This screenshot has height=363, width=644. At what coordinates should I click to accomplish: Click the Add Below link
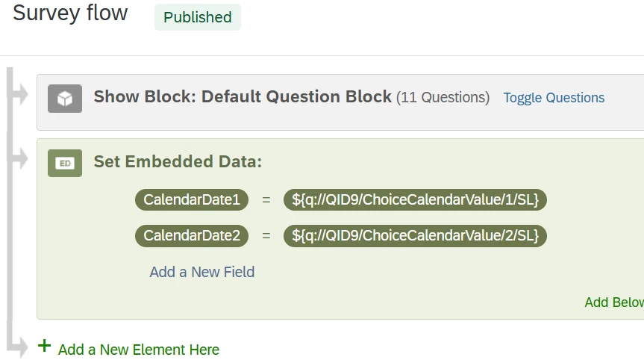pyautogui.click(x=614, y=302)
